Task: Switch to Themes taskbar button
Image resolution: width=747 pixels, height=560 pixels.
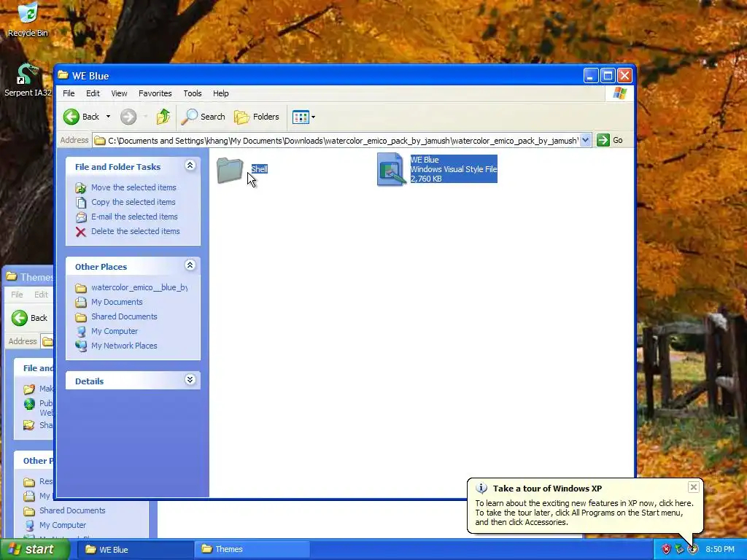Action: tap(252, 550)
